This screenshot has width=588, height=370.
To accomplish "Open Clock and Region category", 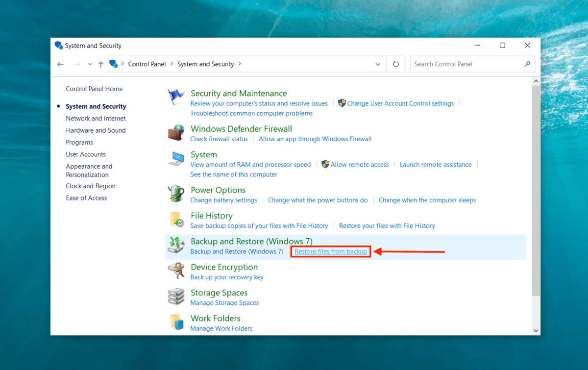I will 91,186.
